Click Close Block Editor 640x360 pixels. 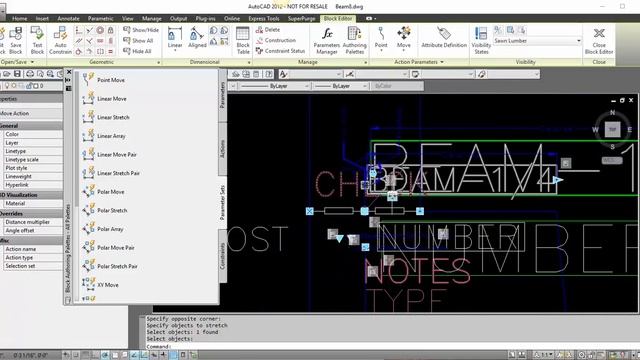(x=599, y=40)
